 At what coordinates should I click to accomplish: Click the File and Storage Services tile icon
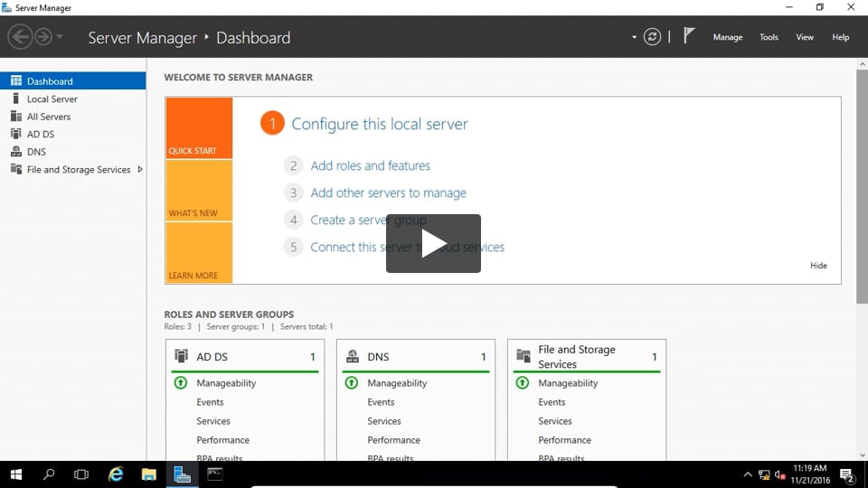tap(524, 356)
